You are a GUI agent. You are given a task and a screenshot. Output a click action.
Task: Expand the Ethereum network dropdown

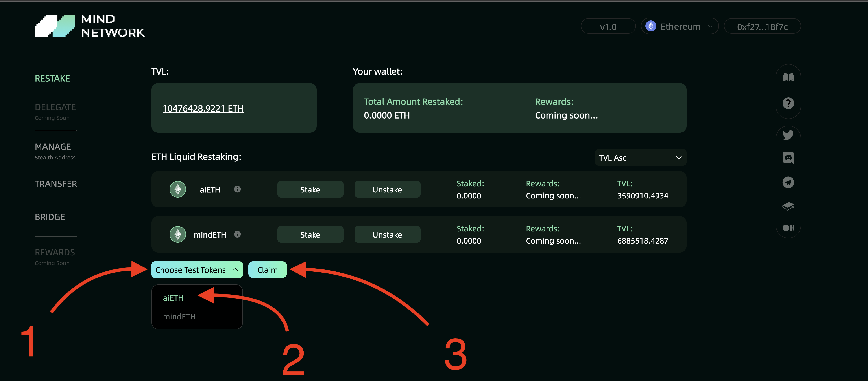(x=680, y=26)
